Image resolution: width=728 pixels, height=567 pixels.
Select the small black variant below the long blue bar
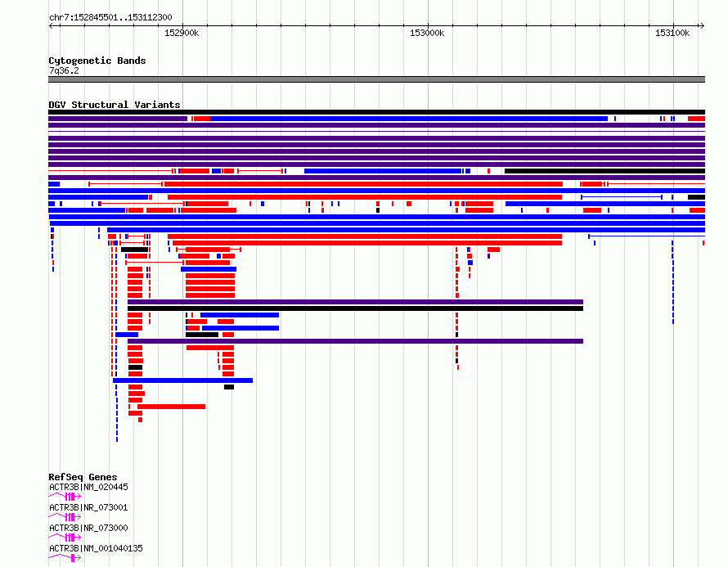[229, 387]
